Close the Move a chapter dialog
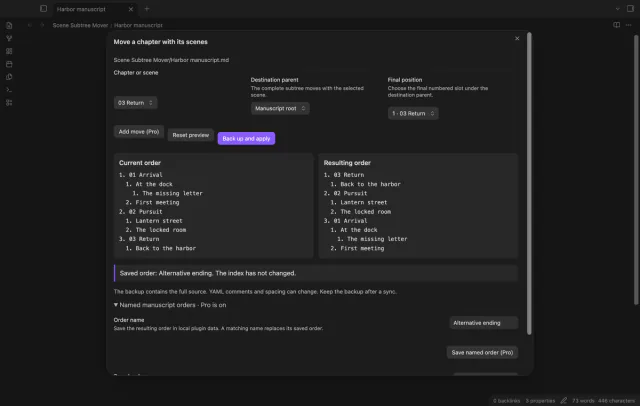 point(517,38)
